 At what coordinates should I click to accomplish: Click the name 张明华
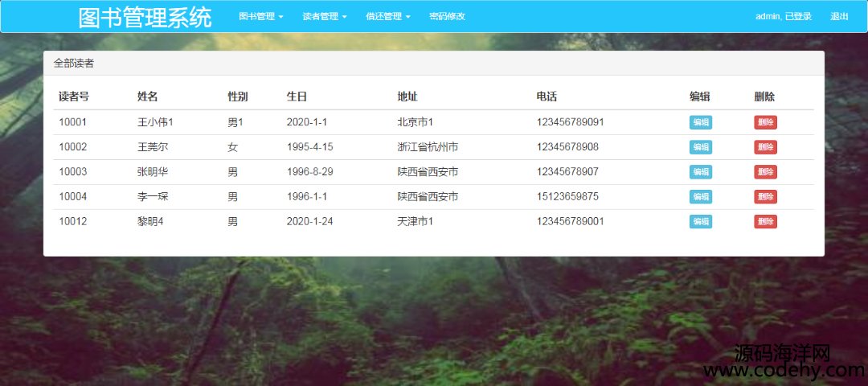(153, 171)
